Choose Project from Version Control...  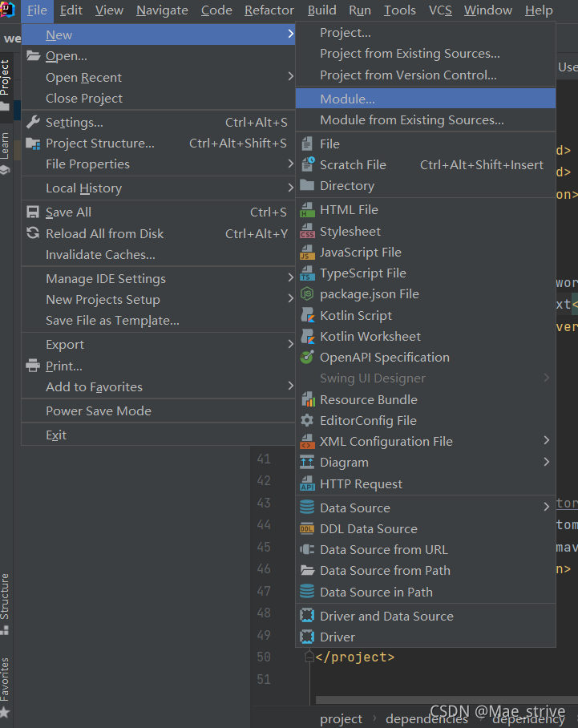[426, 75]
